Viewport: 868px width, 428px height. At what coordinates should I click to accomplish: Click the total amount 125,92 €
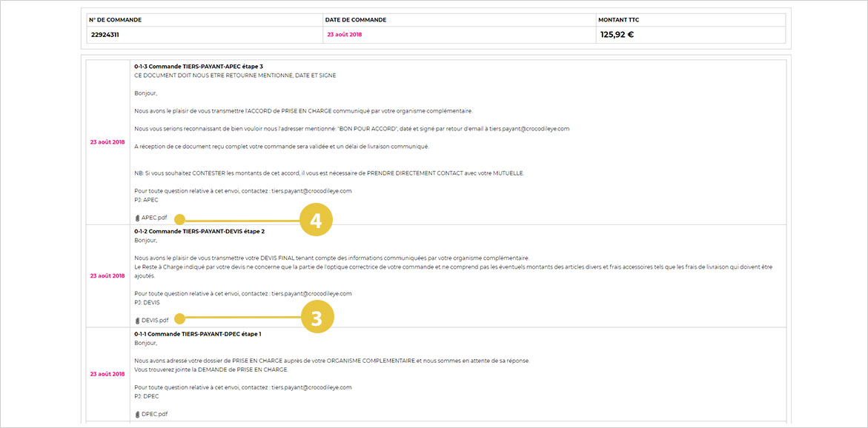(x=617, y=35)
